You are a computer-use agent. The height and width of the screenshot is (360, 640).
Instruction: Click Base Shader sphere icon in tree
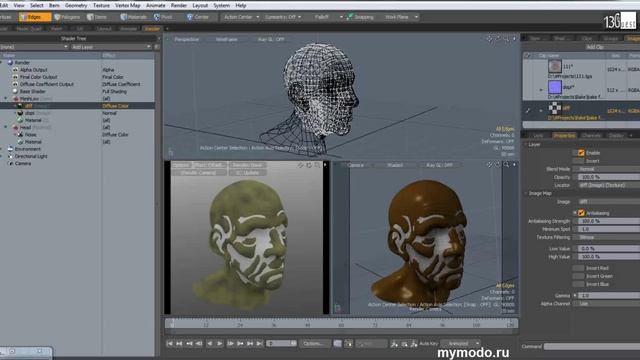coord(15,91)
